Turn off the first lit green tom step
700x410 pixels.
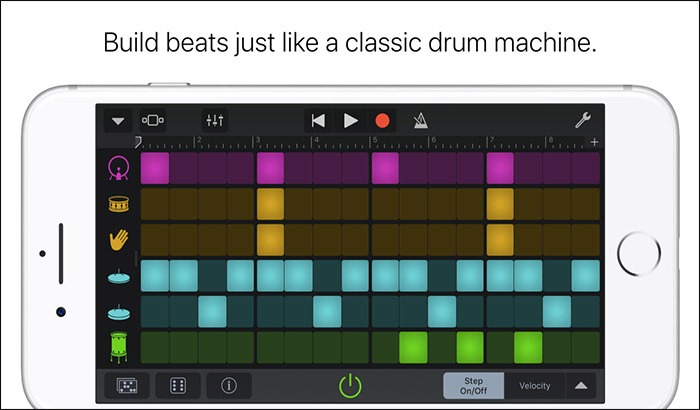[413, 347]
